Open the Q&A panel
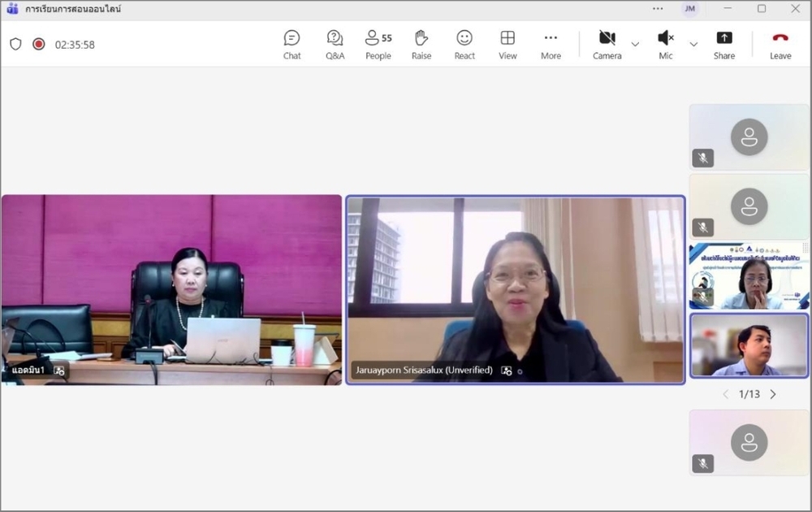812x512 pixels. (x=335, y=44)
